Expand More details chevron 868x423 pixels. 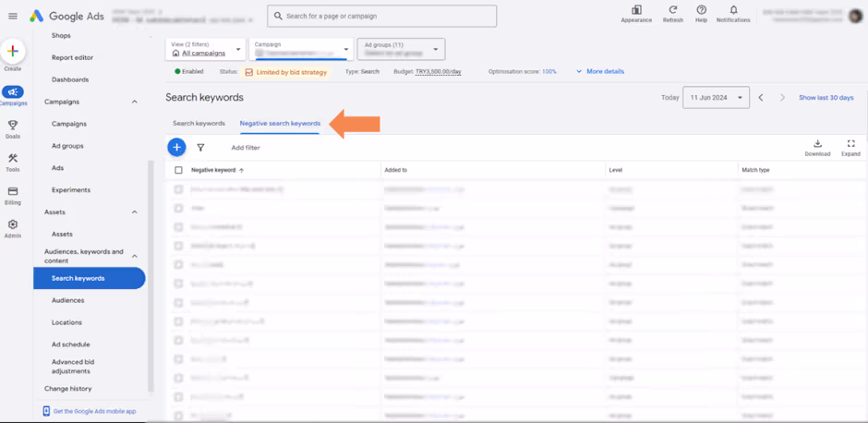580,71
